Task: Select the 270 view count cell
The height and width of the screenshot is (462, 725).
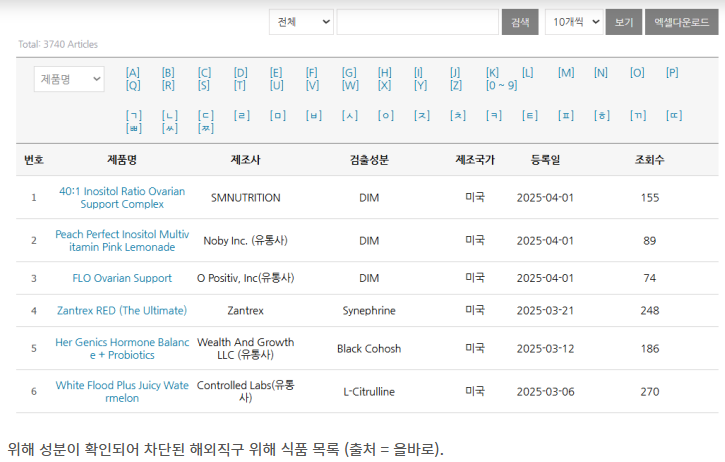Action: click(x=650, y=391)
